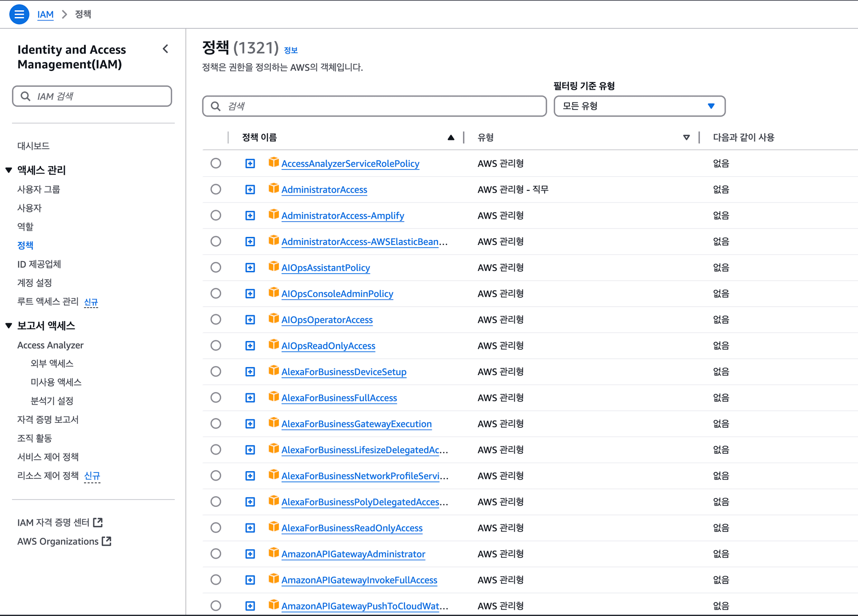Expand details for AIOpsAssistantPolicy row
858x616 pixels.
250,268
